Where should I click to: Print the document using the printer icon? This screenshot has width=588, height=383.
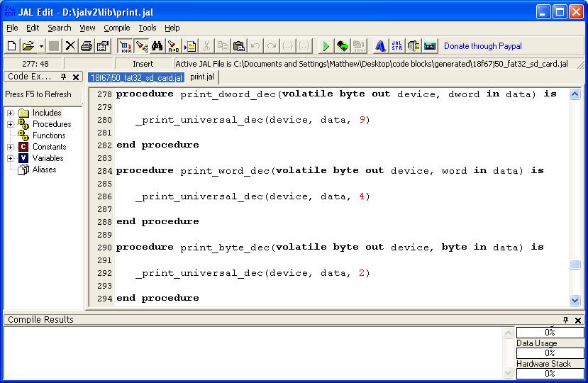click(87, 46)
